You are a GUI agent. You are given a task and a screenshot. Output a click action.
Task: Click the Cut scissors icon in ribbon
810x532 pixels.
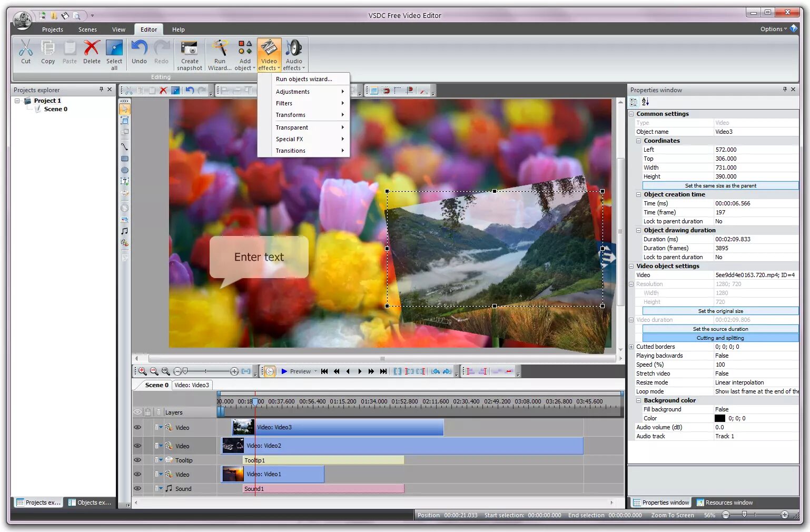tap(25, 48)
